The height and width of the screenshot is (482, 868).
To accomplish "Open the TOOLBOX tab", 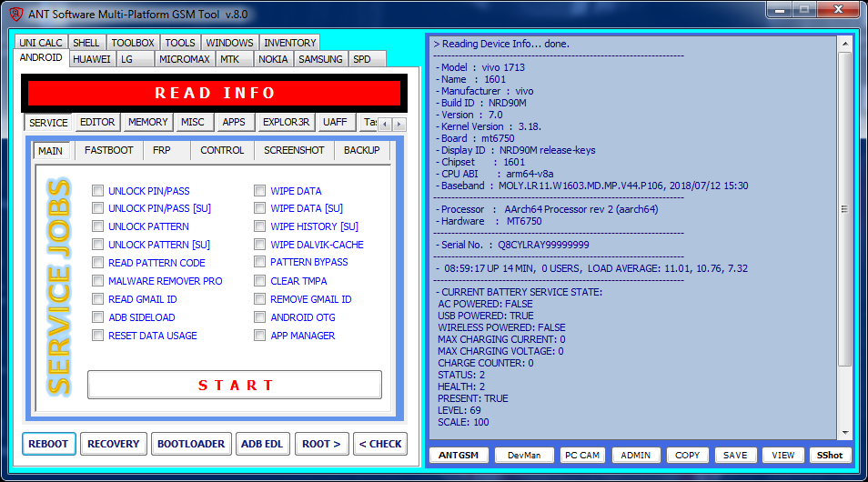I will click(133, 43).
